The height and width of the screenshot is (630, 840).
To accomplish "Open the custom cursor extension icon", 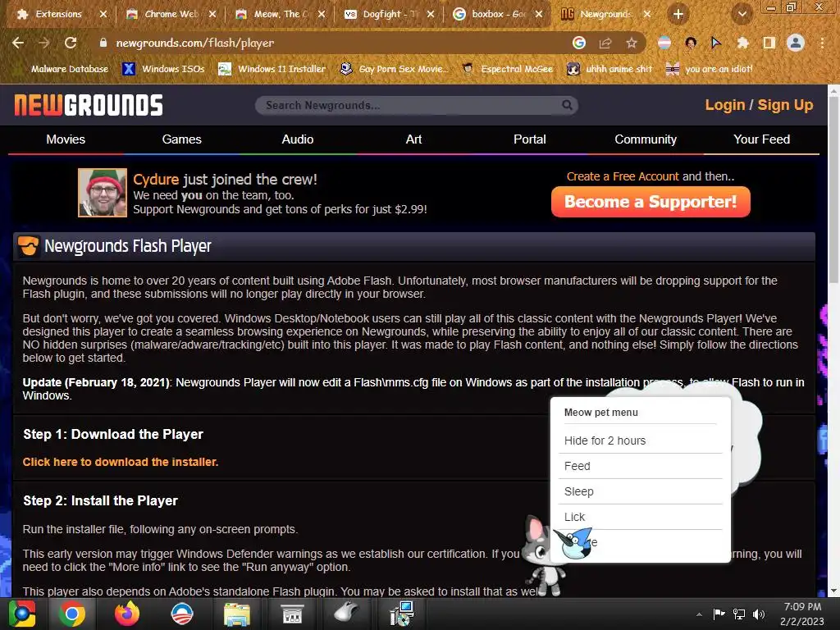I will 716,43.
